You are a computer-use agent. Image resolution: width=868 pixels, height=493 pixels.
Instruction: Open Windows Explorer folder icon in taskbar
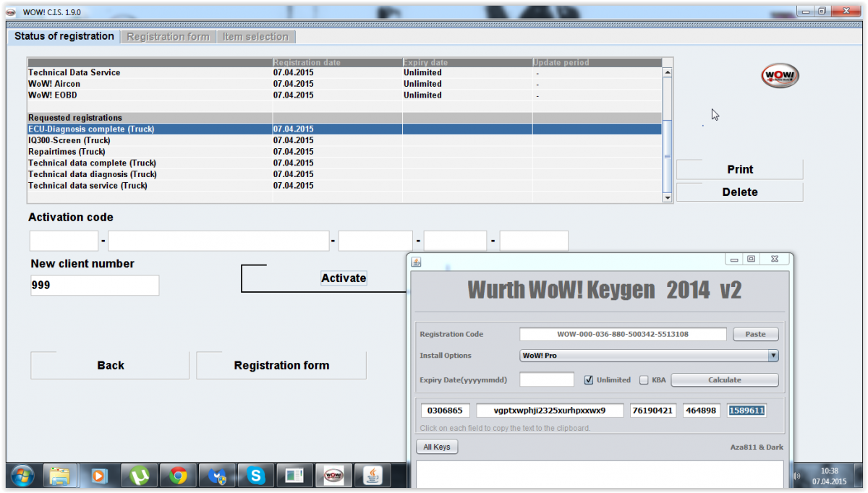61,475
